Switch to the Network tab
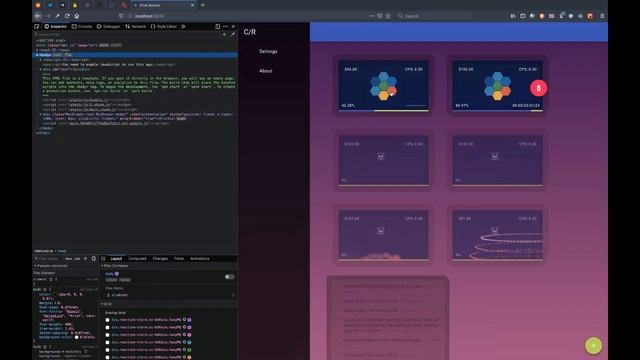 pos(136,27)
